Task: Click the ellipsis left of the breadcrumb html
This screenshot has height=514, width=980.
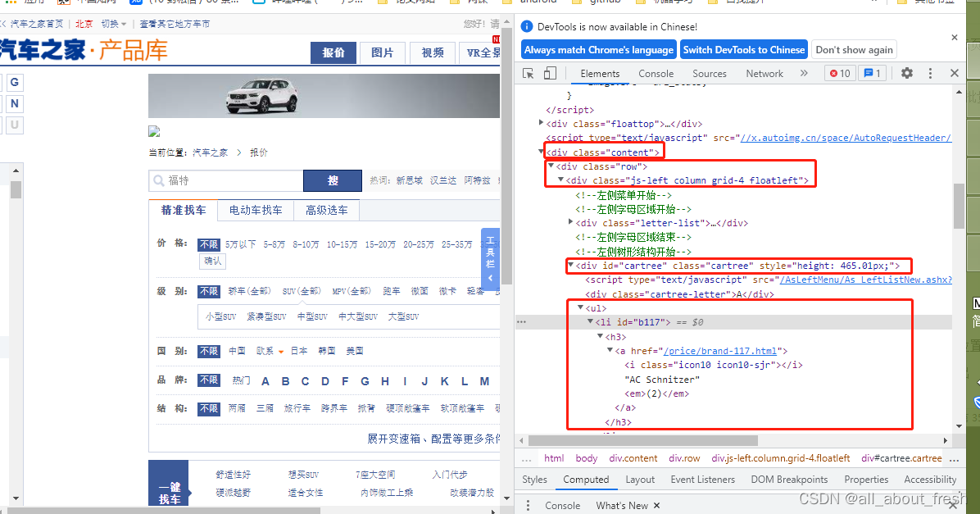Action: 527,458
